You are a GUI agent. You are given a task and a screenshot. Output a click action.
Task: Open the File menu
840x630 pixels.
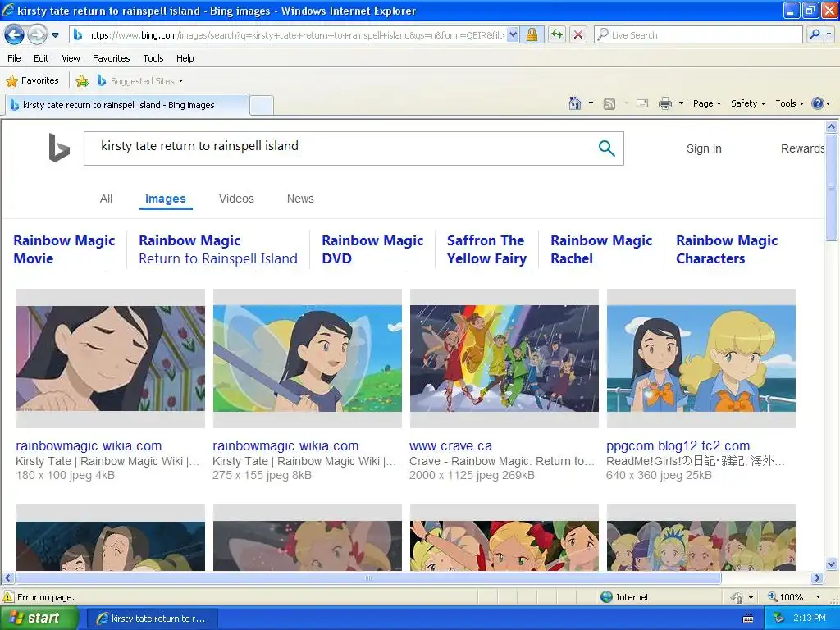[x=15, y=58]
